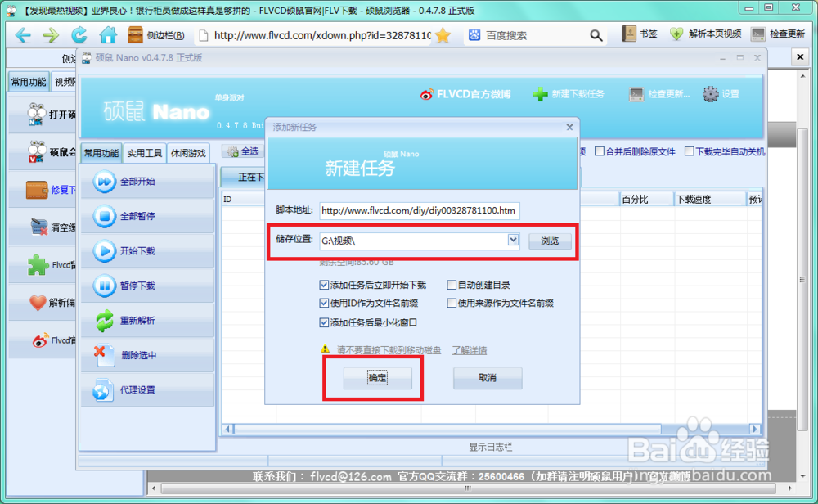
Task: Open 代理设置 proxy settings
Action: [147, 390]
